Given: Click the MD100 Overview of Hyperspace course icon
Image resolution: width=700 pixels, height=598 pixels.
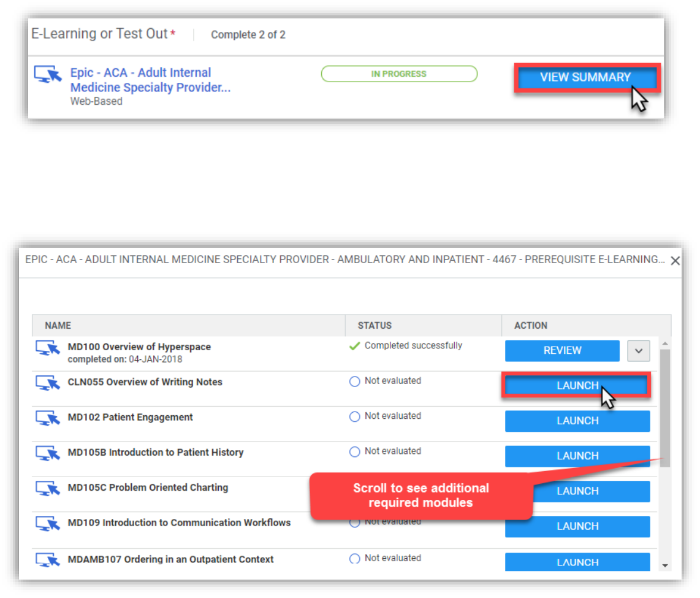Looking at the screenshot, I should (x=48, y=348).
